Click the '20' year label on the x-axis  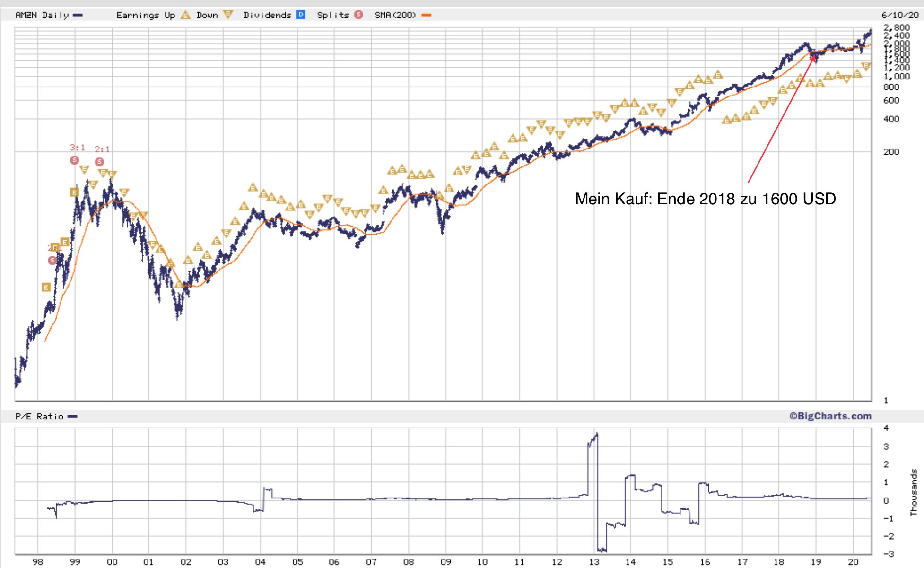(x=853, y=562)
